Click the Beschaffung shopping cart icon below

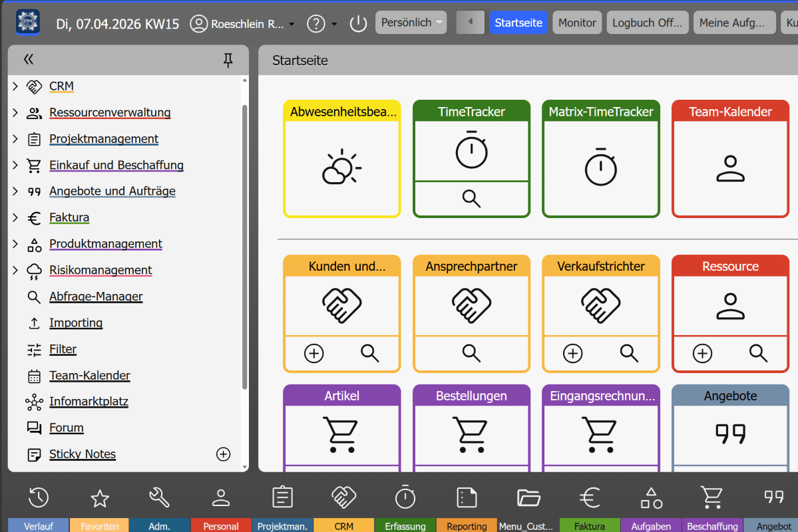711,497
